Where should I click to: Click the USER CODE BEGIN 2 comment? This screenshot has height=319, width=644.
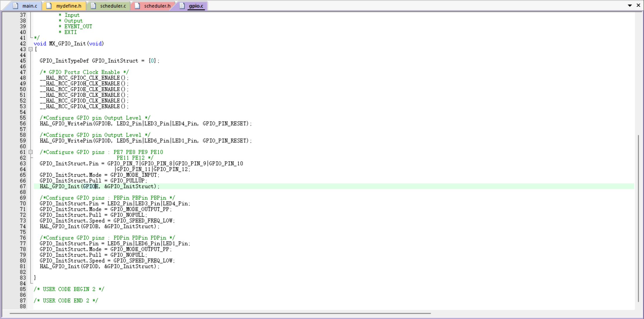point(69,289)
